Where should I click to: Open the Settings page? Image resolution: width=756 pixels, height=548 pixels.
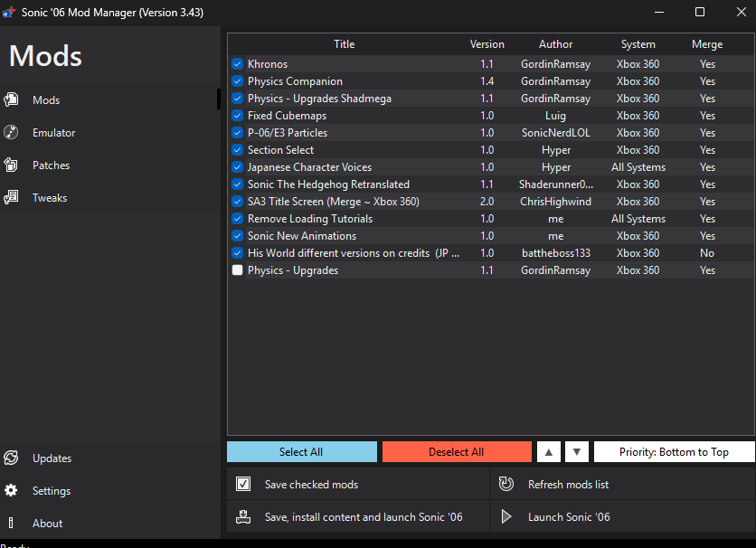click(110, 490)
